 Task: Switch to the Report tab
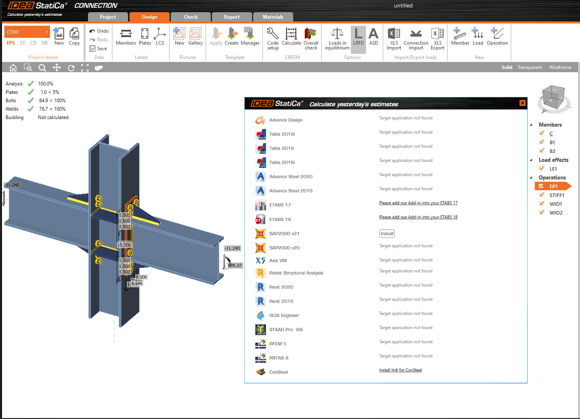[232, 17]
